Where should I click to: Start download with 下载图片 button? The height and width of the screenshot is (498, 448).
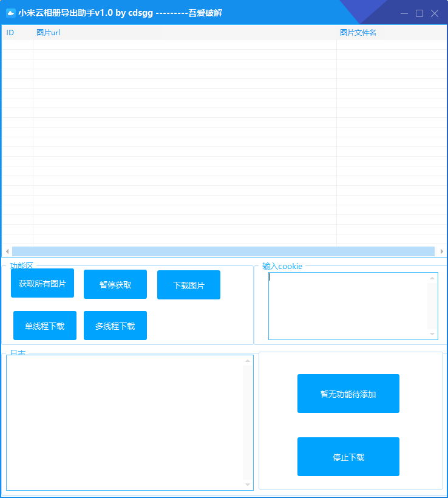pos(189,285)
